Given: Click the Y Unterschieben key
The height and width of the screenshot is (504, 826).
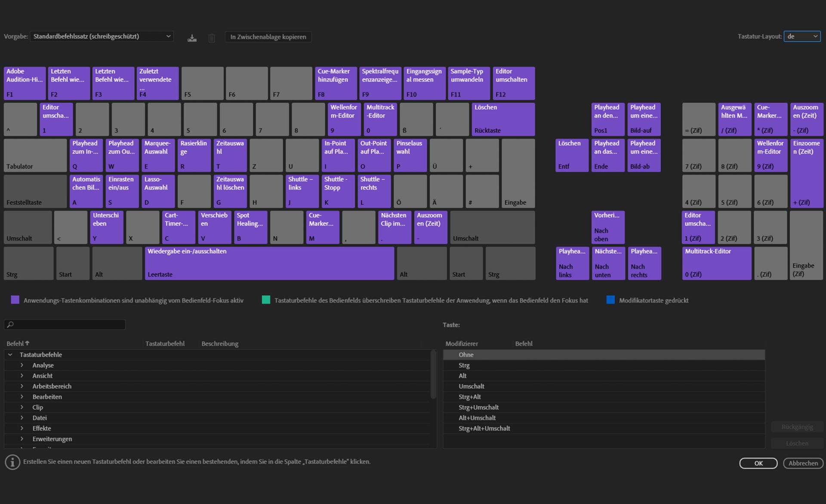Looking at the screenshot, I should [x=107, y=227].
